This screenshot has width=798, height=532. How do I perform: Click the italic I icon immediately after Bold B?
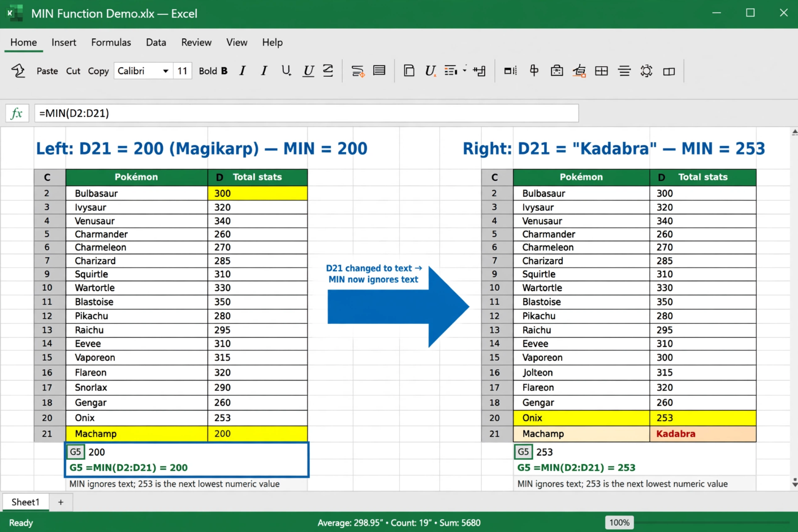tap(243, 71)
